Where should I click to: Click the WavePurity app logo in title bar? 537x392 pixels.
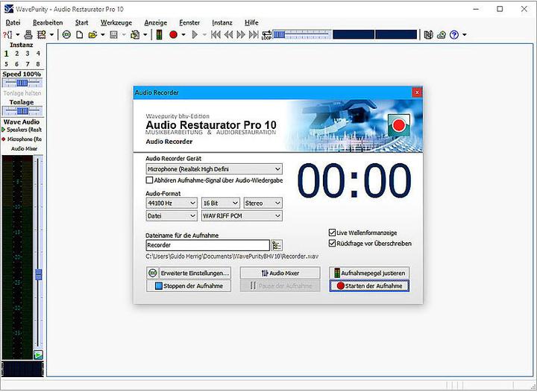coord(9,9)
